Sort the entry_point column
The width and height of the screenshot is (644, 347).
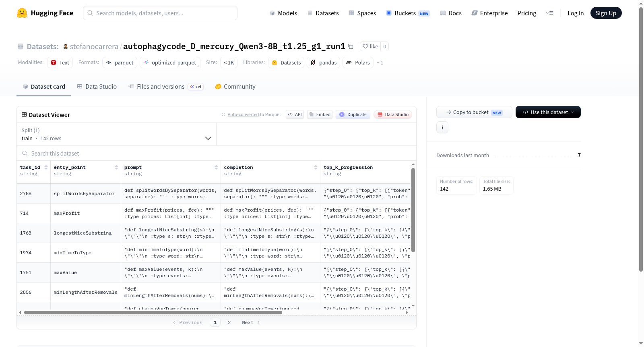pos(116,167)
